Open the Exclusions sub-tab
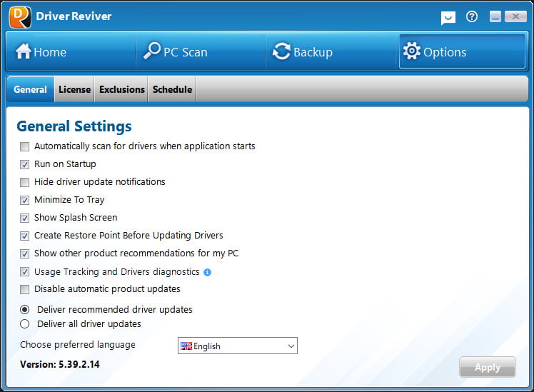Image resolution: width=534 pixels, height=392 pixels. coord(121,89)
